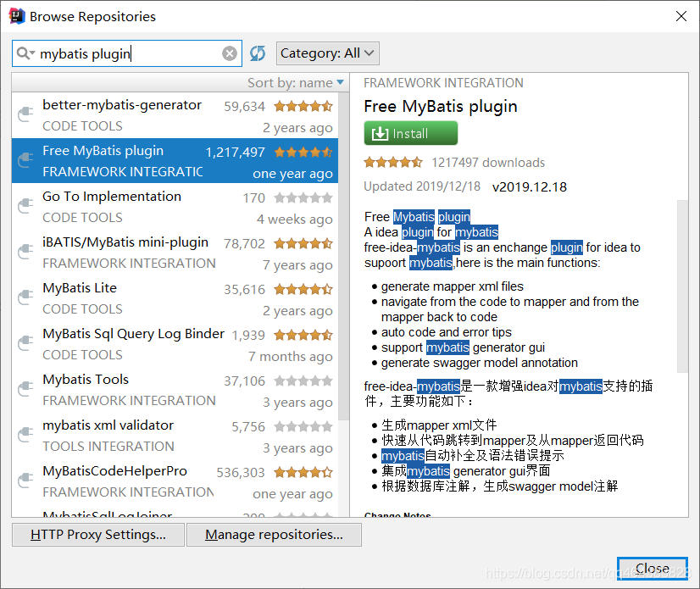Select the better-mybatis-generator entry
This screenshot has height=589, width=700.
(175, 115)
